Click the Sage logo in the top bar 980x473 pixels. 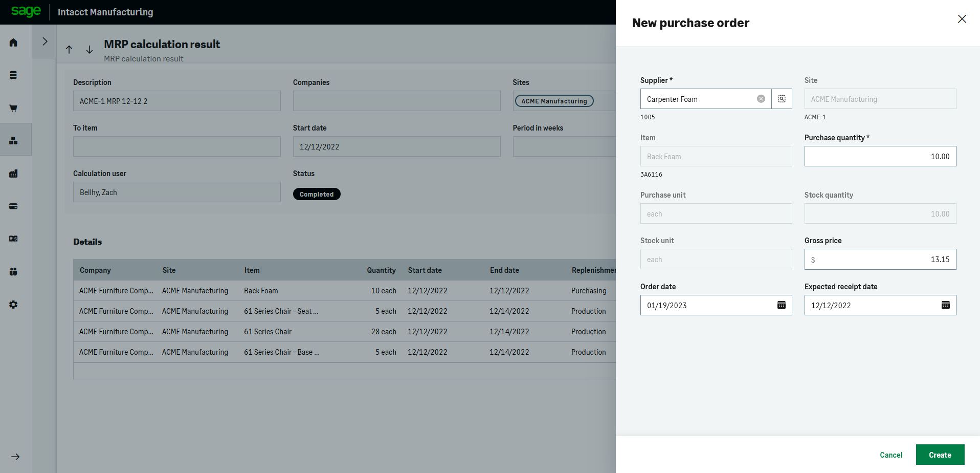point(26,12)
